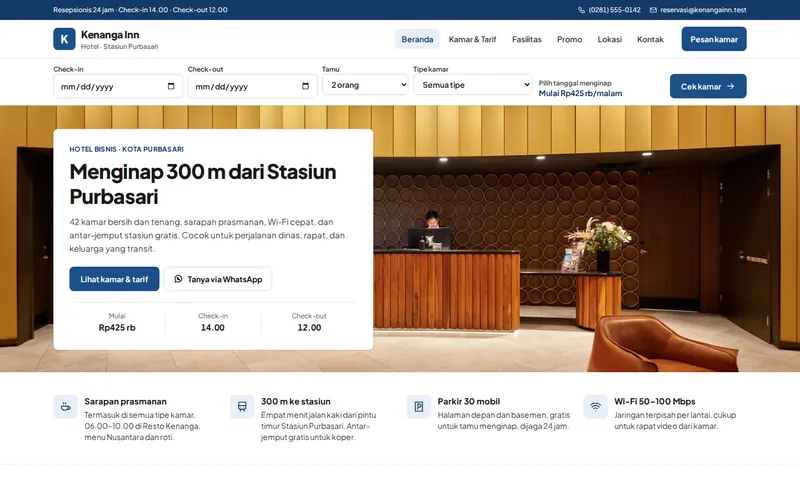Viewport: 800px width, 500px height.
Task: Click the Pesan kamar button
Action: (x=714, y=39)
